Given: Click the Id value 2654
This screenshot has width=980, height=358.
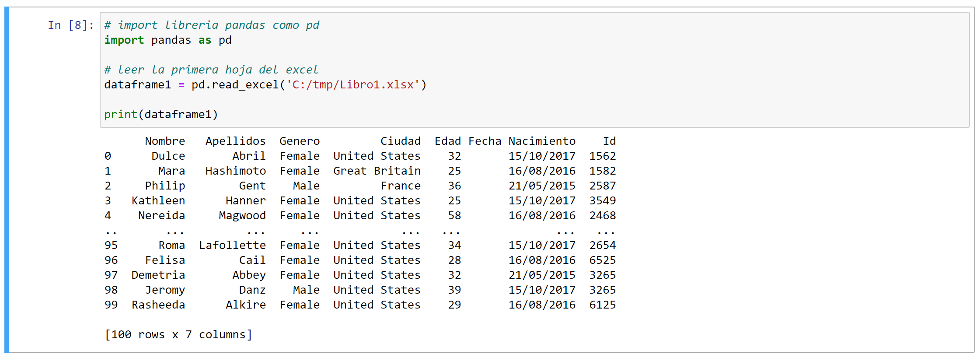Looking at the screenshot, I should click(x=603, y=246).
